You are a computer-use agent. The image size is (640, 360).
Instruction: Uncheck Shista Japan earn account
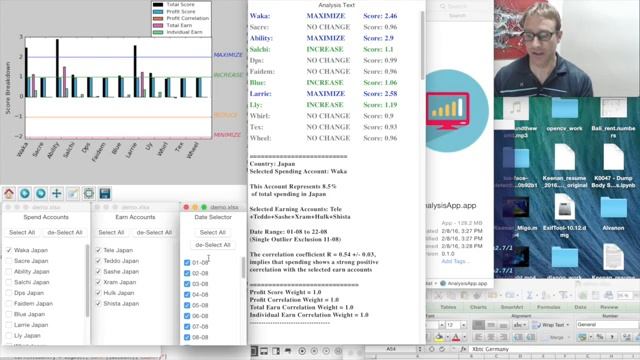click(98, 303)
